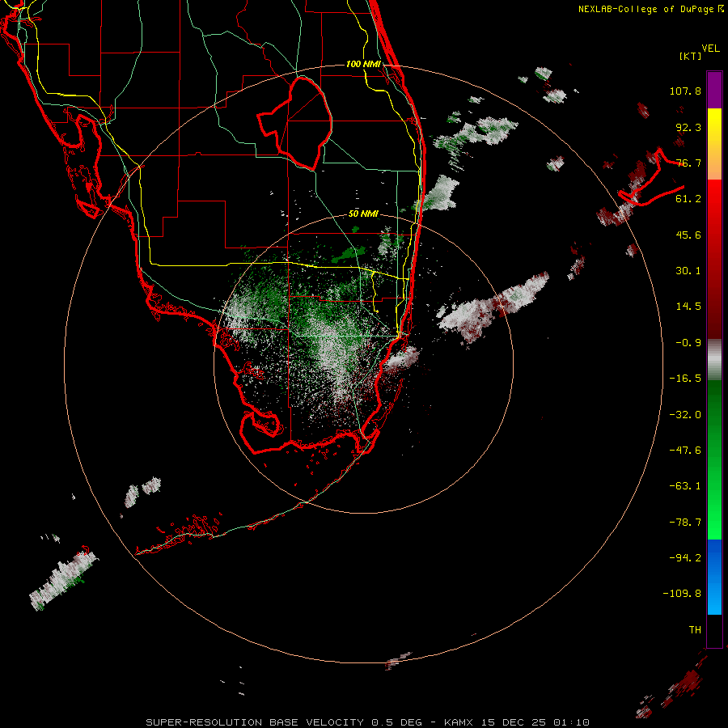728x728 pixels.
Task: Click the TH legend label
Action: (x=695, y=630)
